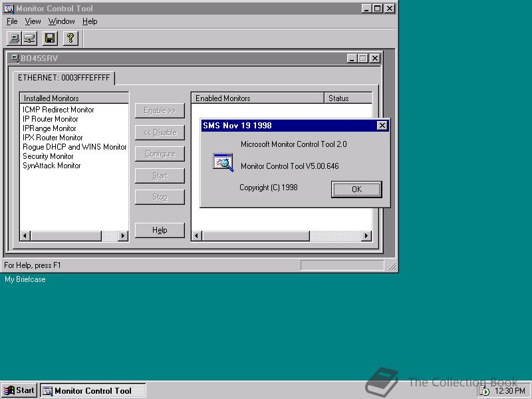Click the Configure button
Viewport: 532px width, 399px height.
[160, 154]
